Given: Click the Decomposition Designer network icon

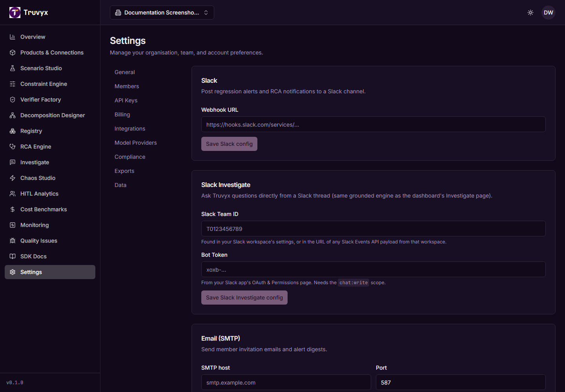Looking at the screenshot, I should [x=13, y=115].
